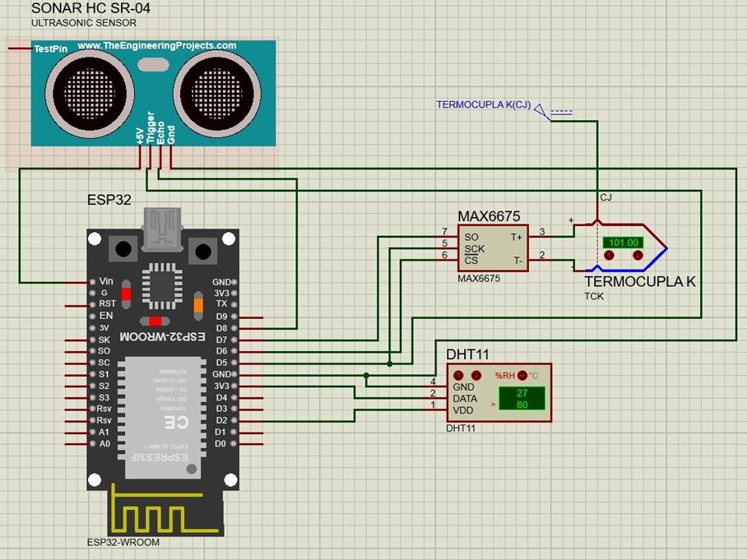Image resolution: width=747 pixels, height=560 pixels.
Task: Toggle the DHT11 %RH / °C selector button
Action: point(522,375)
